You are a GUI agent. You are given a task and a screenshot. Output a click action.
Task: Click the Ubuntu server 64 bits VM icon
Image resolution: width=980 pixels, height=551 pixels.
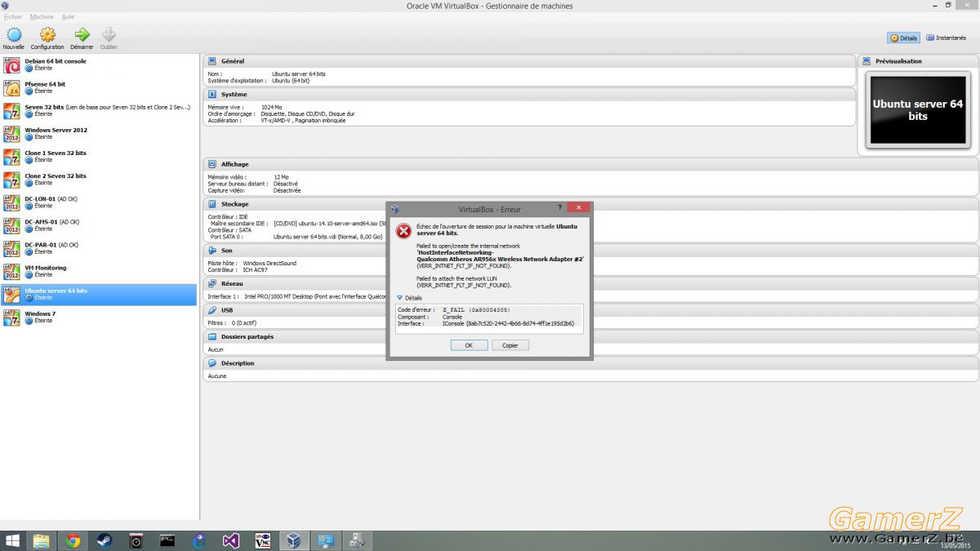pyautogui.click(x=12, y=294)
